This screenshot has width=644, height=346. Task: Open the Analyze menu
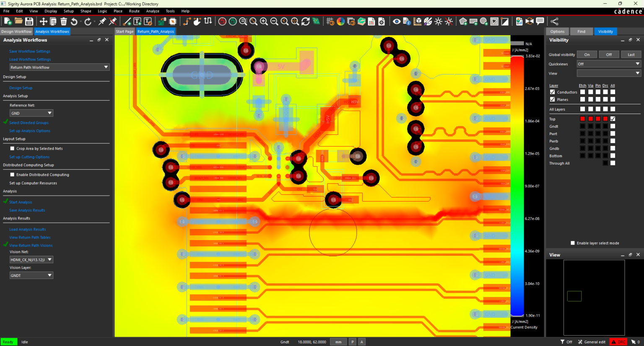tap(153, 11)
